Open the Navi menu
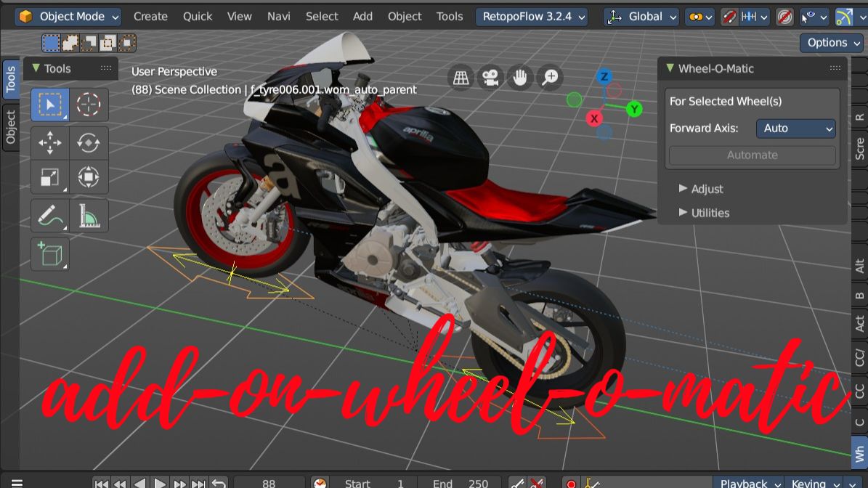The width and height of the screenshot is (868, 488). (x=278, y=17)
